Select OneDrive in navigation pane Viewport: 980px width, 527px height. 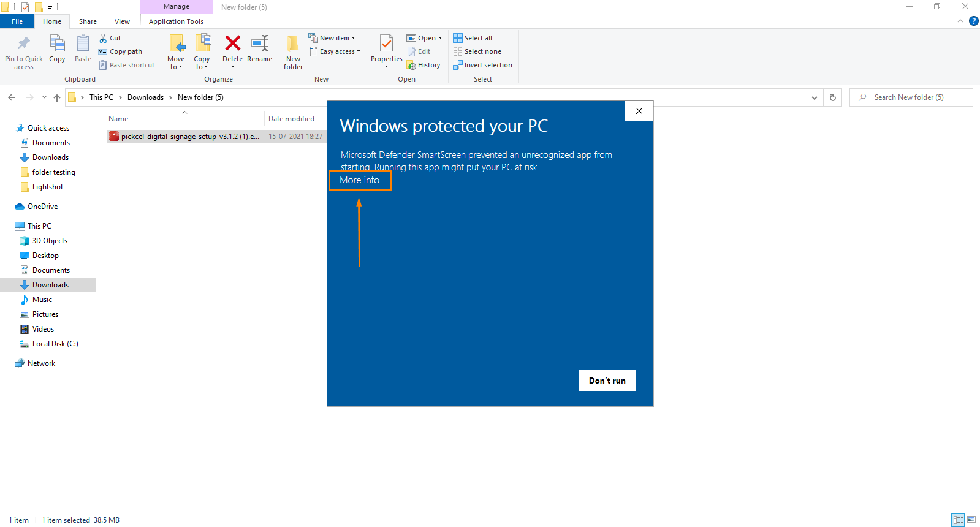coord(42,207)
